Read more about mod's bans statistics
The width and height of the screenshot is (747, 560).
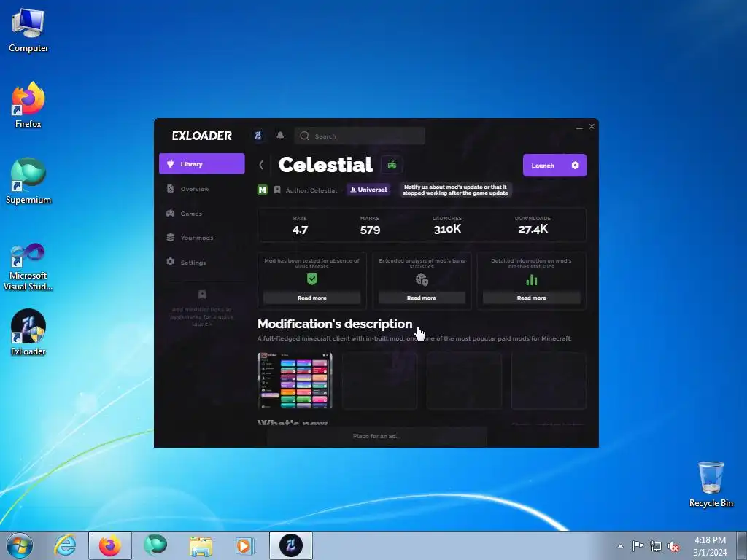coord(422,297)
